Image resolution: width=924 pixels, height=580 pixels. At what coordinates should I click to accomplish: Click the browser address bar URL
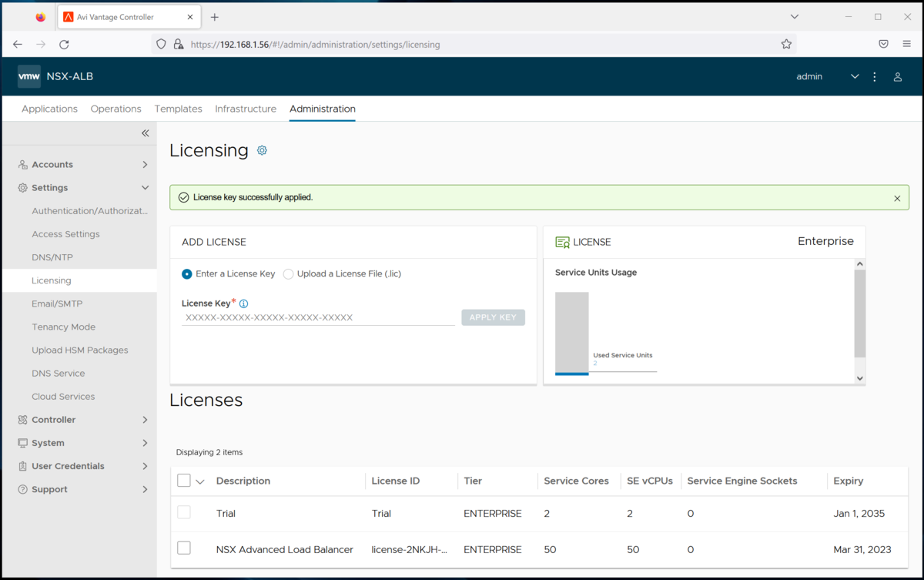click(315, 45)
